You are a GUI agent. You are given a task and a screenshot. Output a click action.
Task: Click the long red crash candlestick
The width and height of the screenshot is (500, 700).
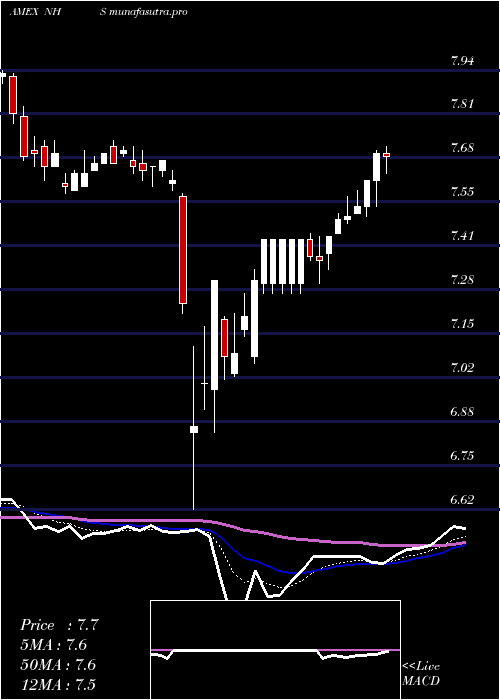(x=183, y=250)
